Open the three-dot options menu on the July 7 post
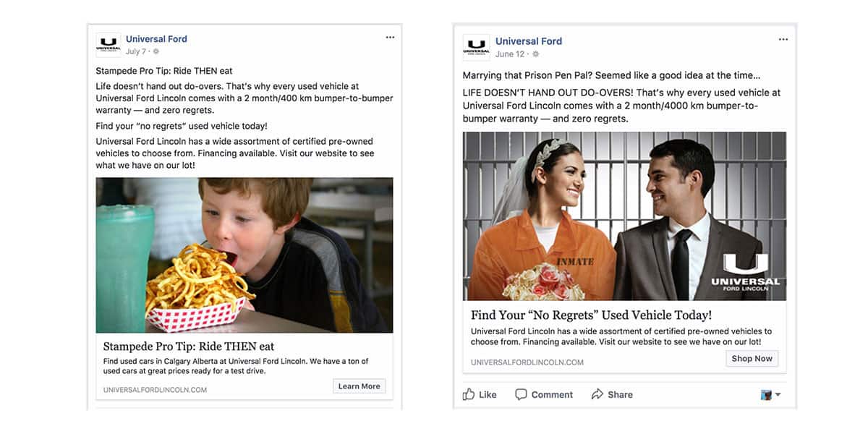868x434 pixels. click(x=390, y=38)
